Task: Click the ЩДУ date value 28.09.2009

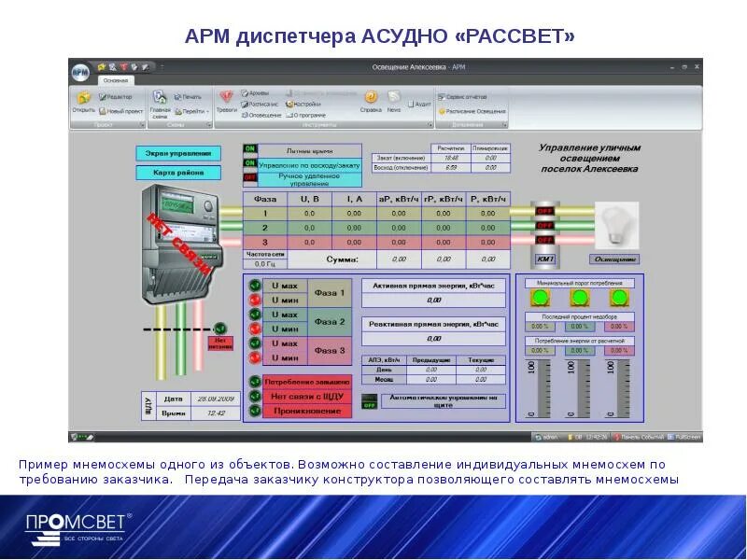Action: 216,399
